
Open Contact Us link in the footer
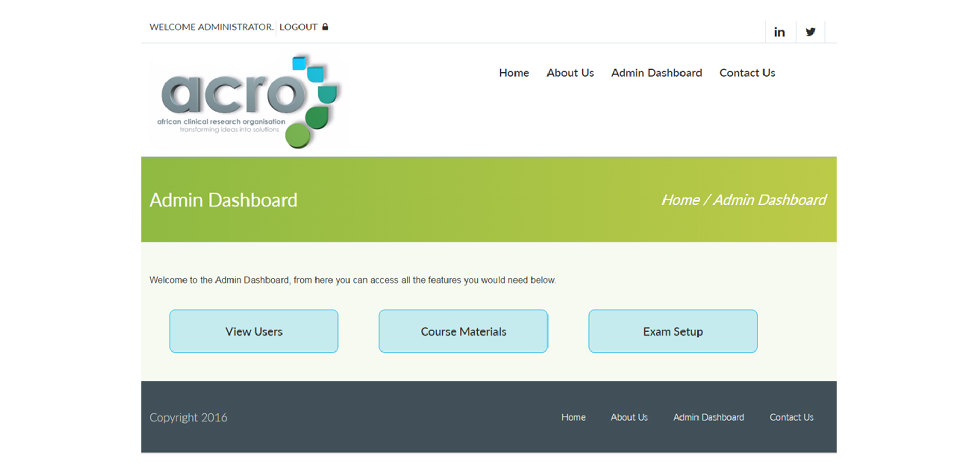pyautogui.click(x=791, y=417)
